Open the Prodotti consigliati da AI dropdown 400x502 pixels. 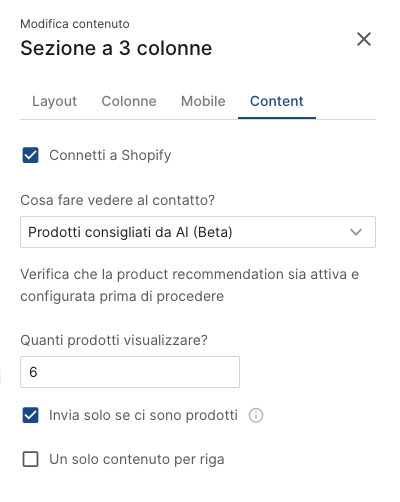point(198,232)
